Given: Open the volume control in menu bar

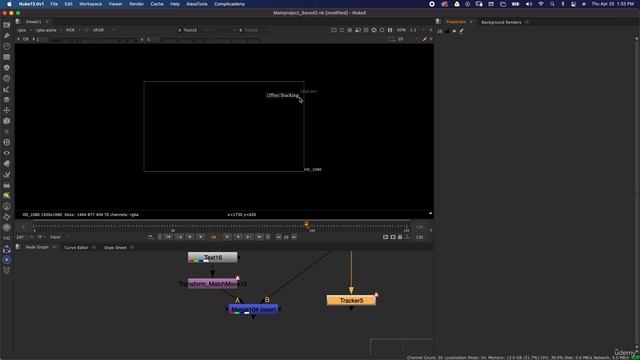Looking at the screenshot, I should coord(529,4).
